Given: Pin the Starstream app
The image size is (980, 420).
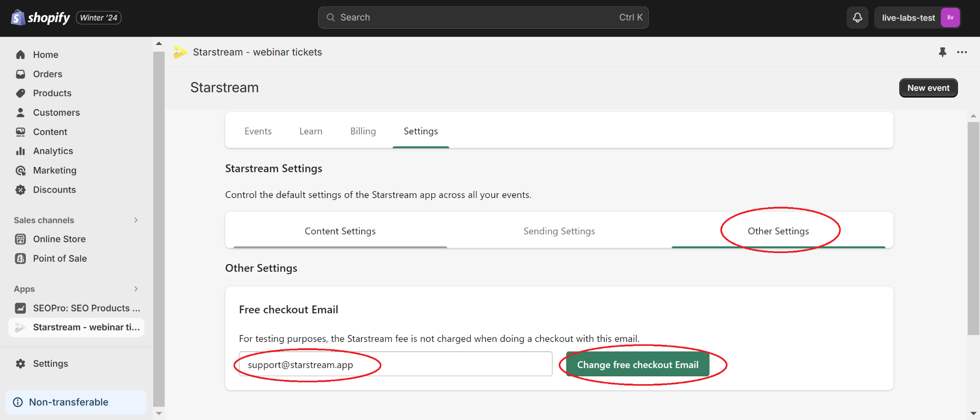Looking at the screenshot, I should (x=942, y=52).
